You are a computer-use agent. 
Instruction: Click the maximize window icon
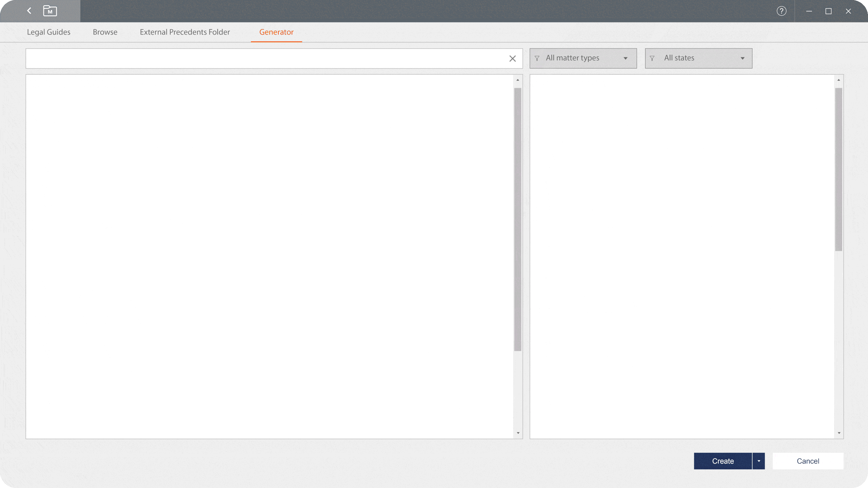(x=828, y=11)
